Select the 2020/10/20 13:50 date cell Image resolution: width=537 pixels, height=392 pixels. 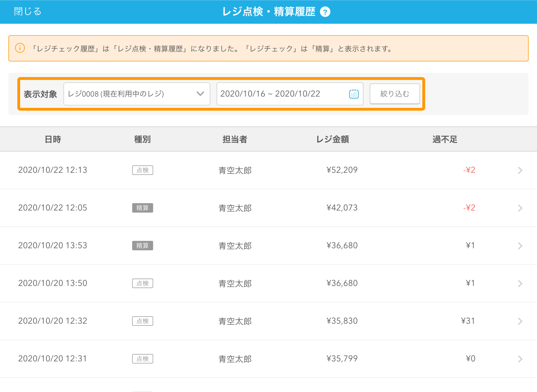[53, 283]
